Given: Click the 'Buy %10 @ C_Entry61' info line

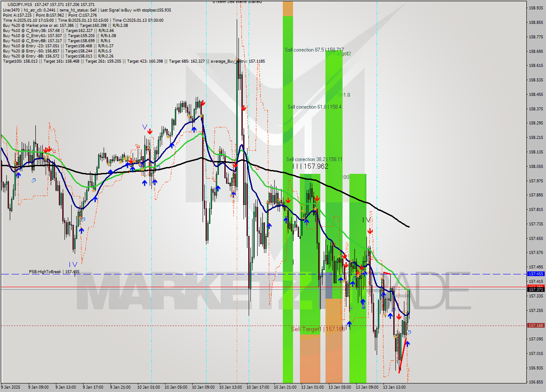Looking at the screenshot, I should 59,35.
